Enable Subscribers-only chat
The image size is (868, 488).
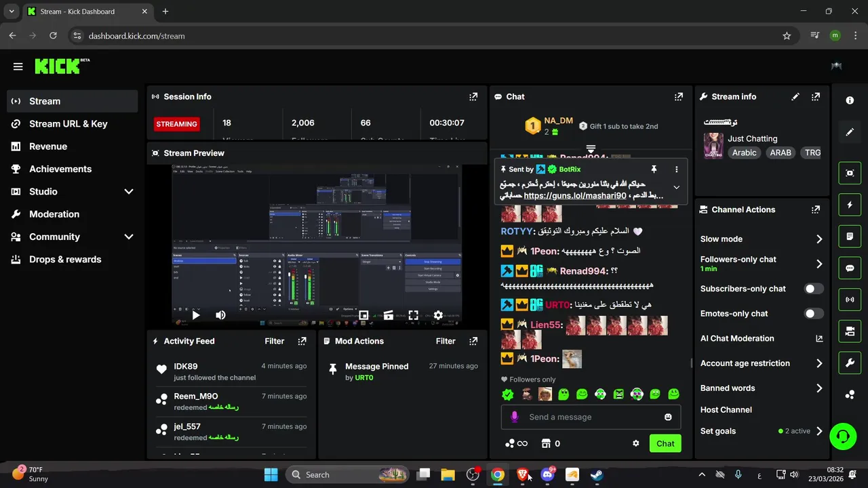pyautogui.click(x=813, y=289)
